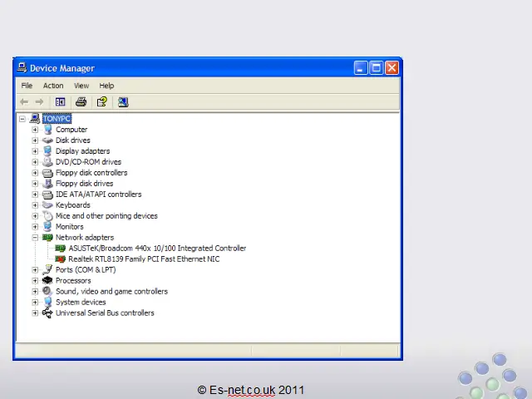
Task: Select Universal Serial Bus controllers label
Action: click(x=105, y=313)
